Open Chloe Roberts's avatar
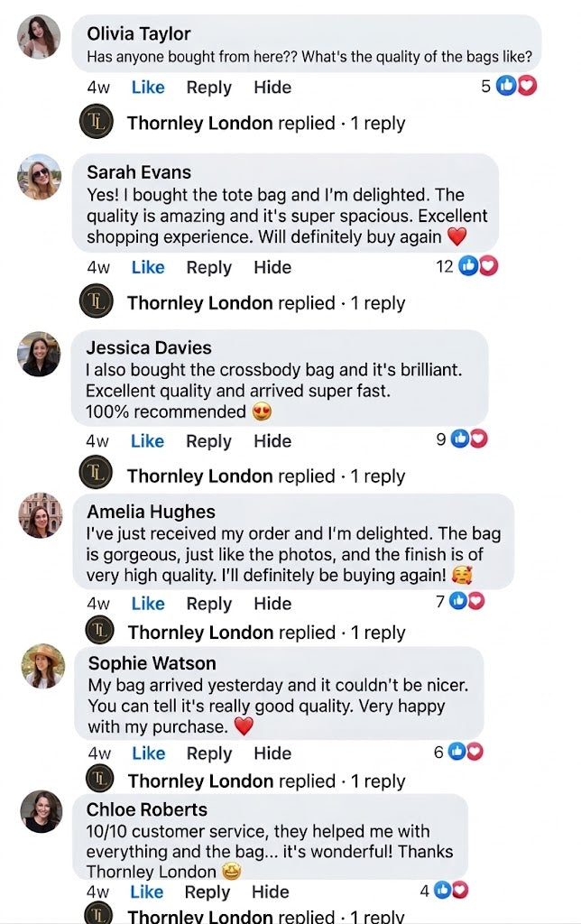 [41, 811]
